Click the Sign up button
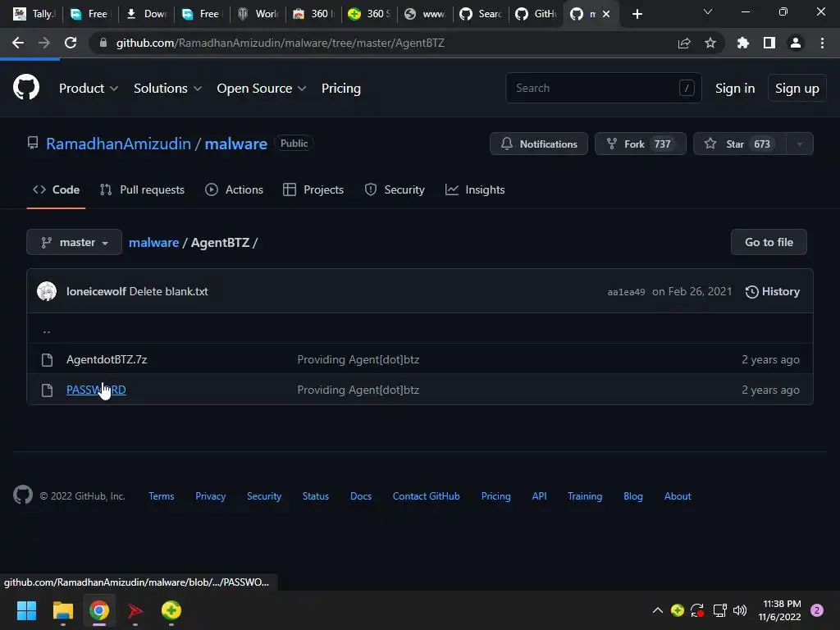 coord(797,88)
